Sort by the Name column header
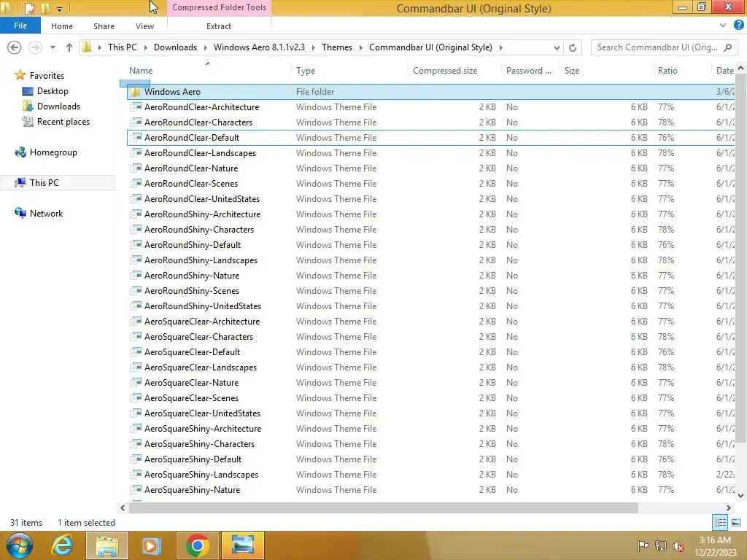 click(141, 71)
